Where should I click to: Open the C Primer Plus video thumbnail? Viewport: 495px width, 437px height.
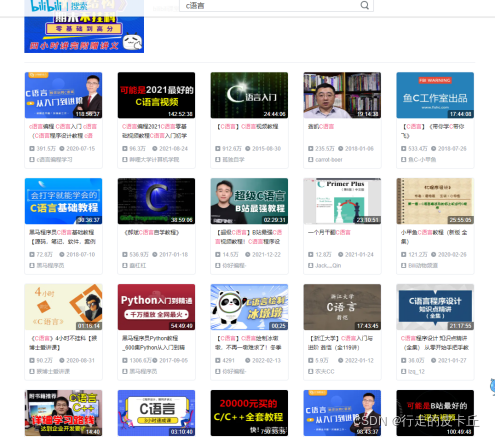coord(342,201)
